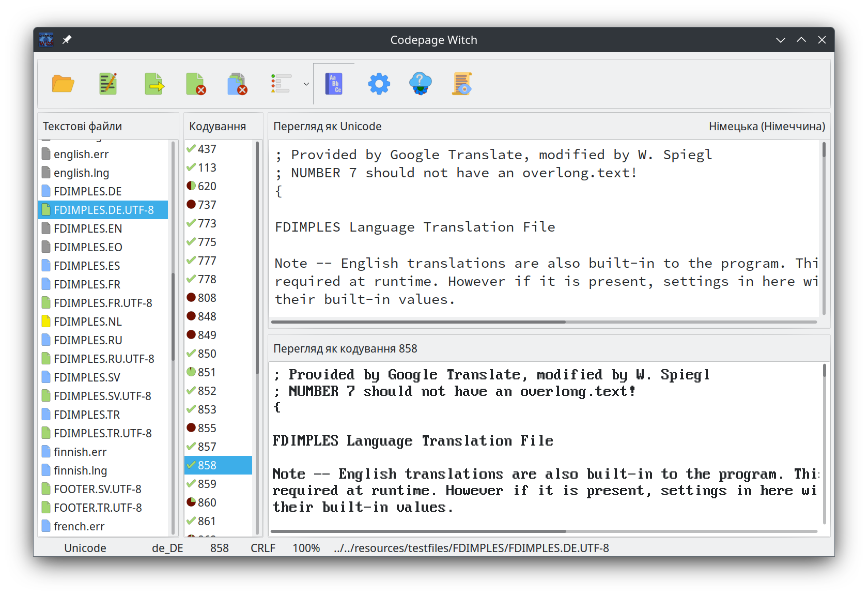Select FDIMPLES.NL in the file list
Viewport: 868px width, 596px height.
(x=87, y=322)
